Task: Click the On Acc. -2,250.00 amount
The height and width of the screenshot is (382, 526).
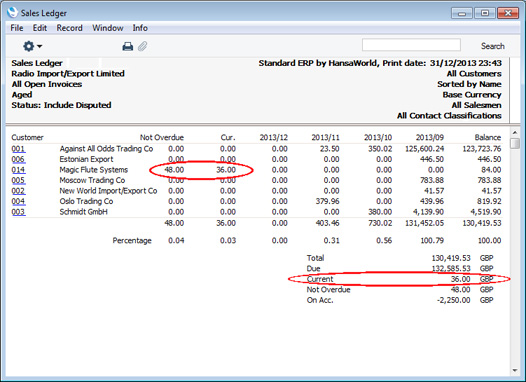Action: (454, 300)
